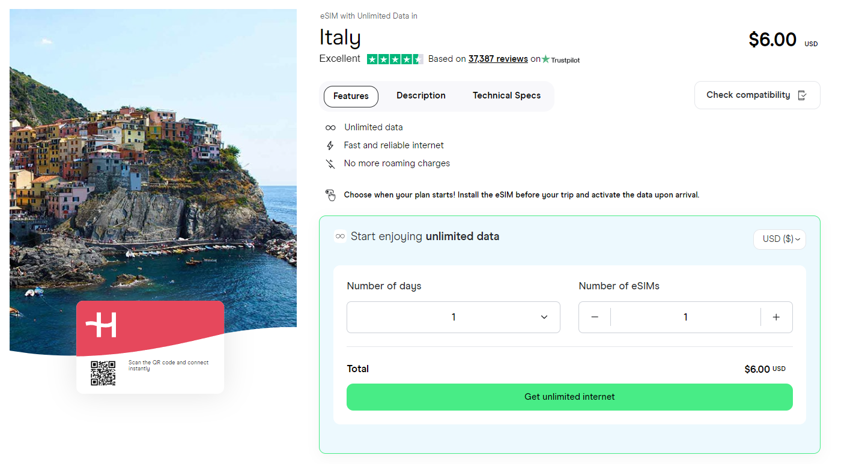
Task: Open the 37,387 reviews link
Action: point(498,59)
